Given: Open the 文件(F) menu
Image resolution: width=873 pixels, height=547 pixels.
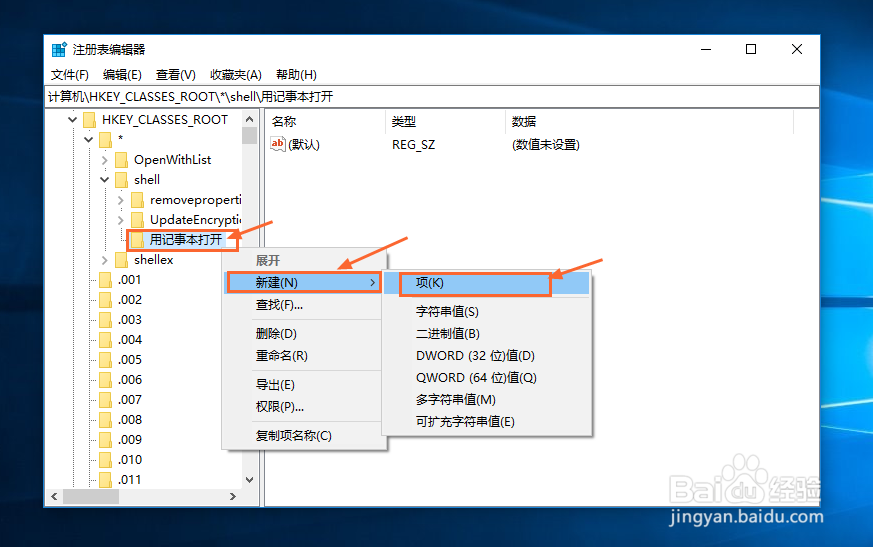Looking at the screenshot, I should pyautogui.click(x=70, y=75).
